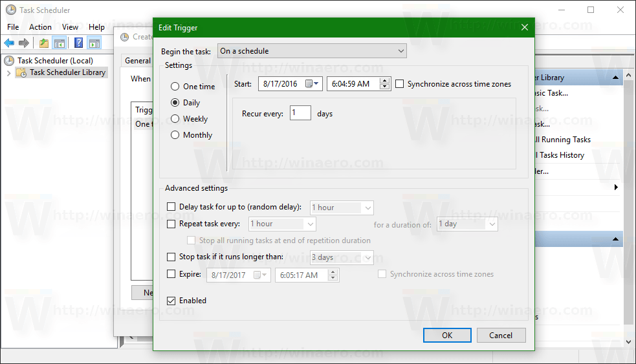
Task: Click the Start time 6:04:59 AM field
Action: tap(353, 84)
